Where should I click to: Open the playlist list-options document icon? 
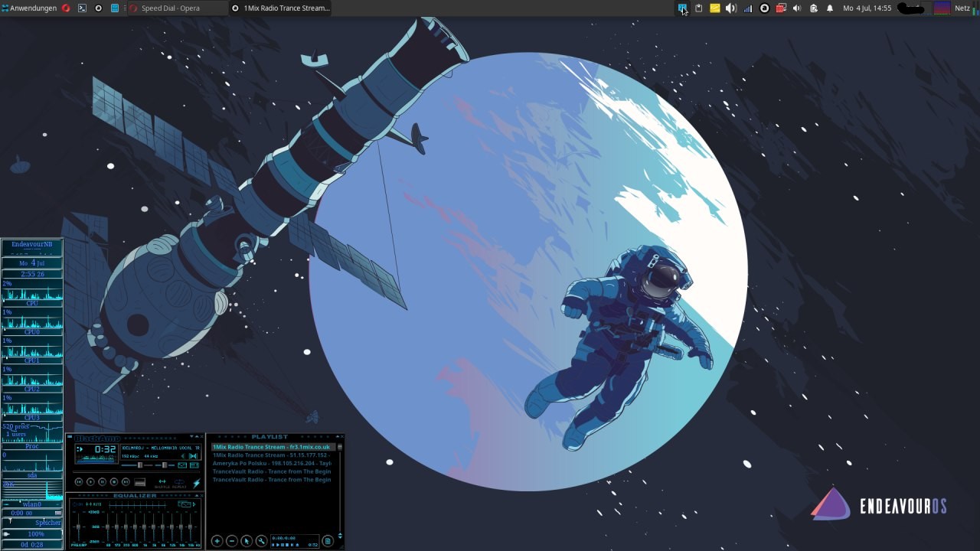pyautogui.click(x=328, y=541)
